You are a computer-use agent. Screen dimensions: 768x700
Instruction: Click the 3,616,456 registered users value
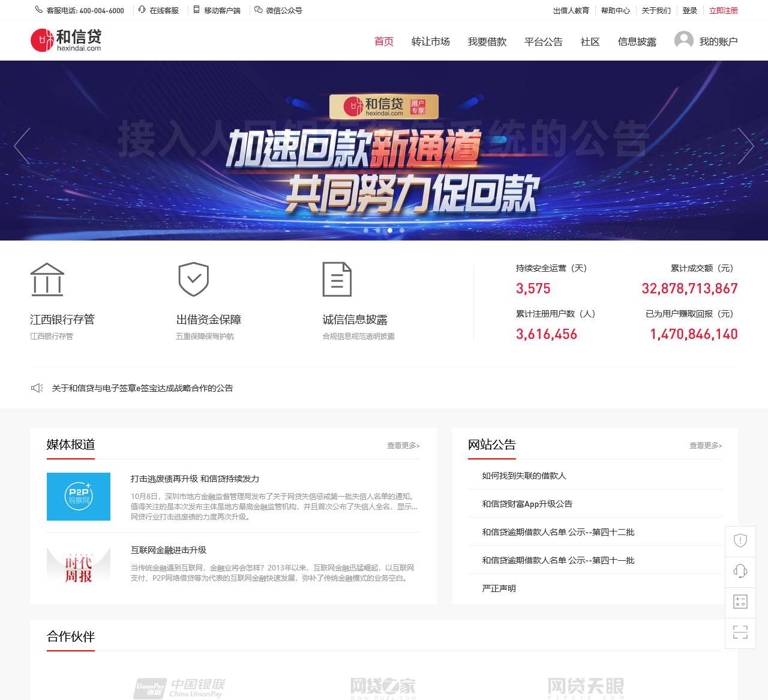click(x=547, y=334)
